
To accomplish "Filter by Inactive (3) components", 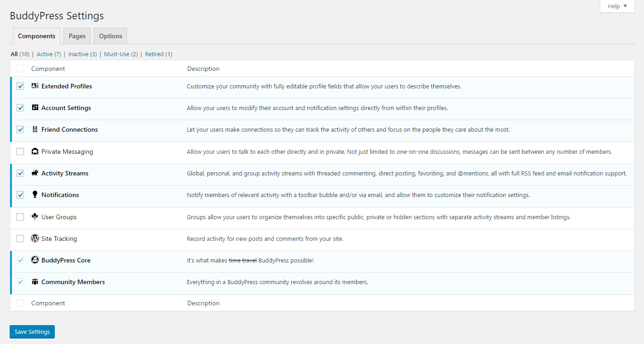I will pos(82,54).
